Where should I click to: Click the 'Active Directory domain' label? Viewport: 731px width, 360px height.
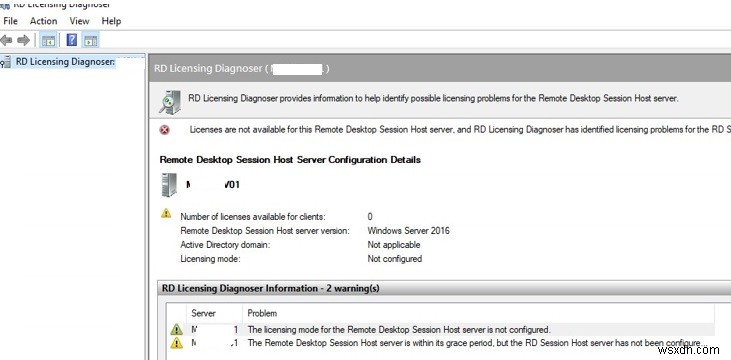point(225,244)
